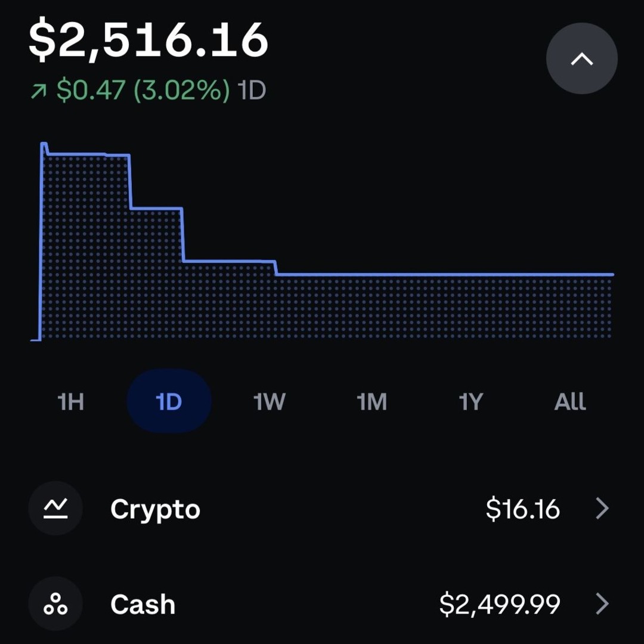Screen dimensions: 644x644
Task: Tap the $2,499.99 cash amount
Action: (500, 604)
